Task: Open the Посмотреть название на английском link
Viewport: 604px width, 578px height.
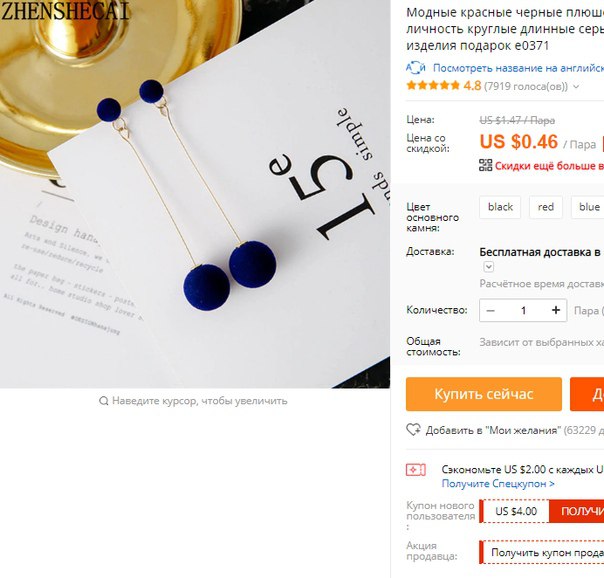Action: (x=518, y=68)
